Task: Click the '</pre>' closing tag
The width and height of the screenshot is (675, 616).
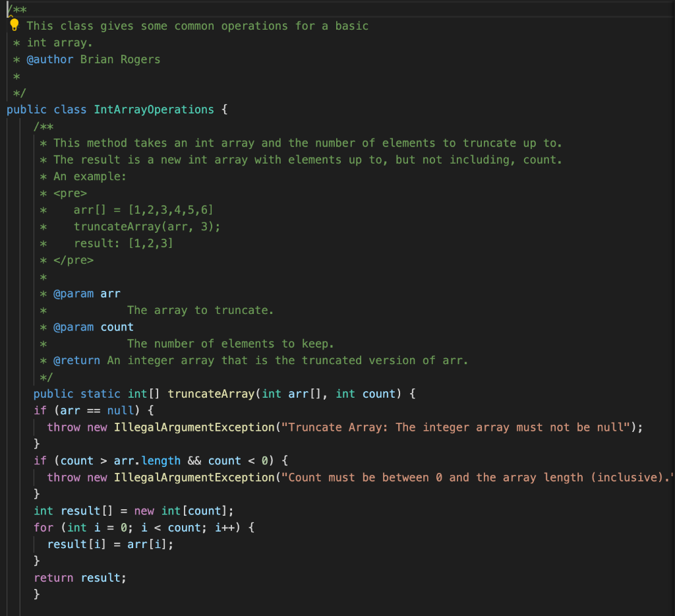Action: coord(74,261)
